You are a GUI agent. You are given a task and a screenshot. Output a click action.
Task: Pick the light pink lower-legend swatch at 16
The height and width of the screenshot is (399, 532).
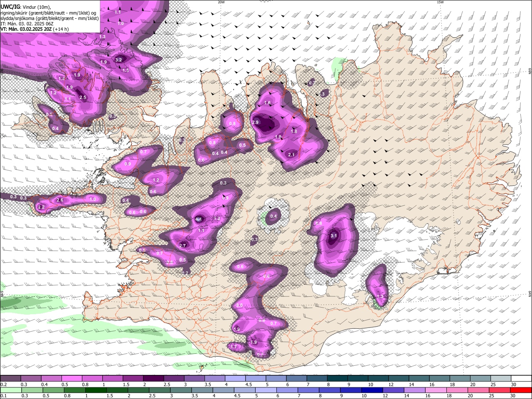point(436,390)
